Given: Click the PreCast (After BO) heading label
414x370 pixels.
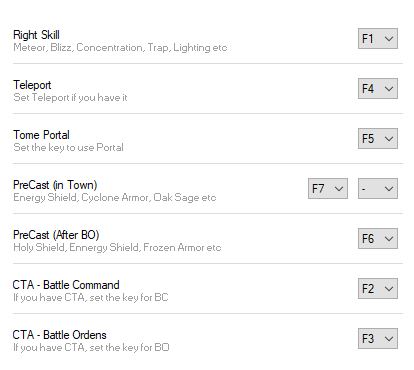Looking at the screenshot, I should [56, 235].
